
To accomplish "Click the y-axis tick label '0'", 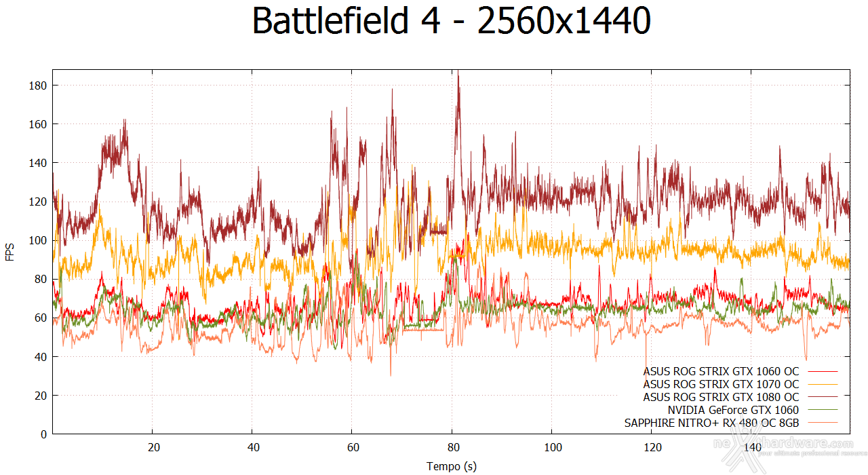I will [x=43, y=434].
